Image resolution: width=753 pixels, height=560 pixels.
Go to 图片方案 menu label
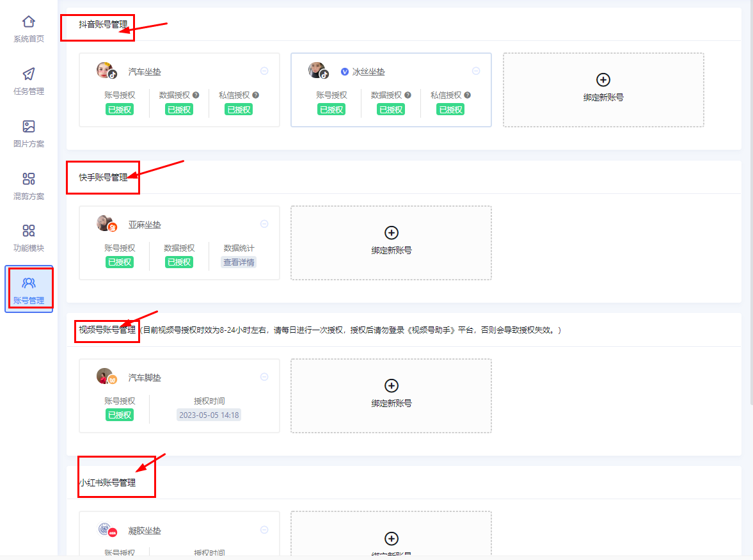point(29,143)
